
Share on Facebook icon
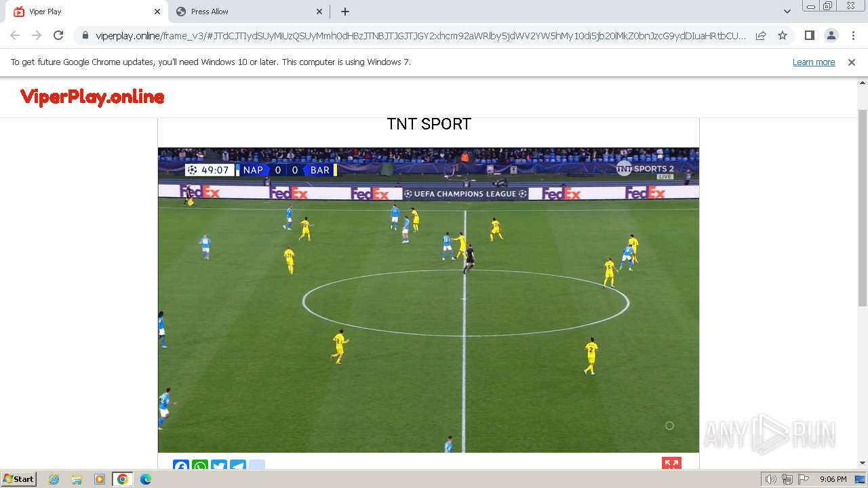(181, 466)
